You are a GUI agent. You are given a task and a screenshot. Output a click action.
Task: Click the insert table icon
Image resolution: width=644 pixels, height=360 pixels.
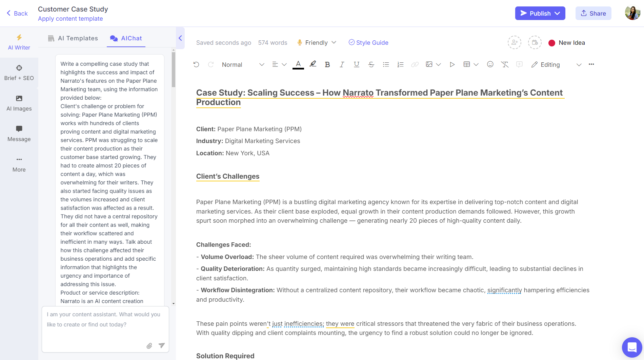pos(467,64)
